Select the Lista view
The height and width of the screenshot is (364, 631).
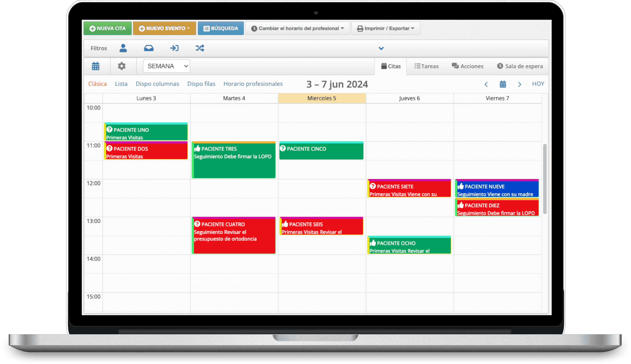[x=121, y=84]
